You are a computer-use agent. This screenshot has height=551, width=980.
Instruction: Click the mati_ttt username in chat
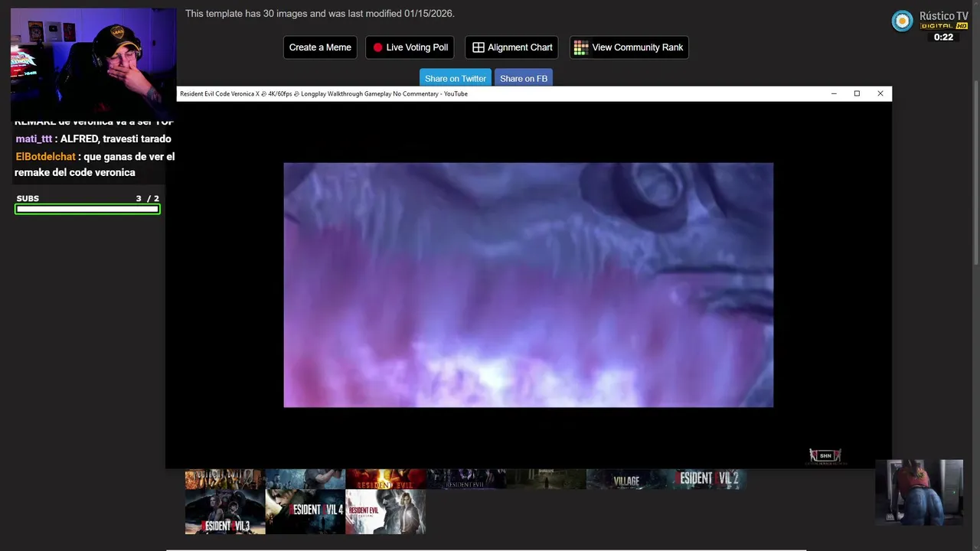34,139
